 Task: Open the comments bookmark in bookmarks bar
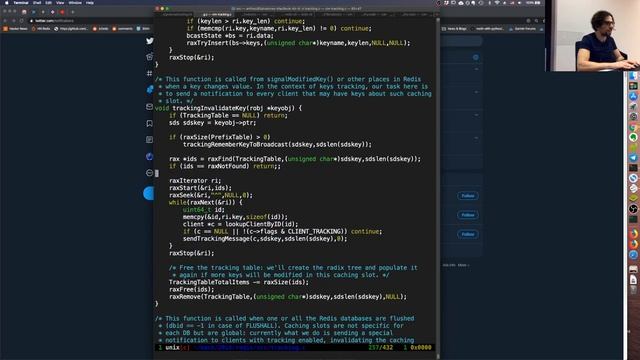click(122, 29)
